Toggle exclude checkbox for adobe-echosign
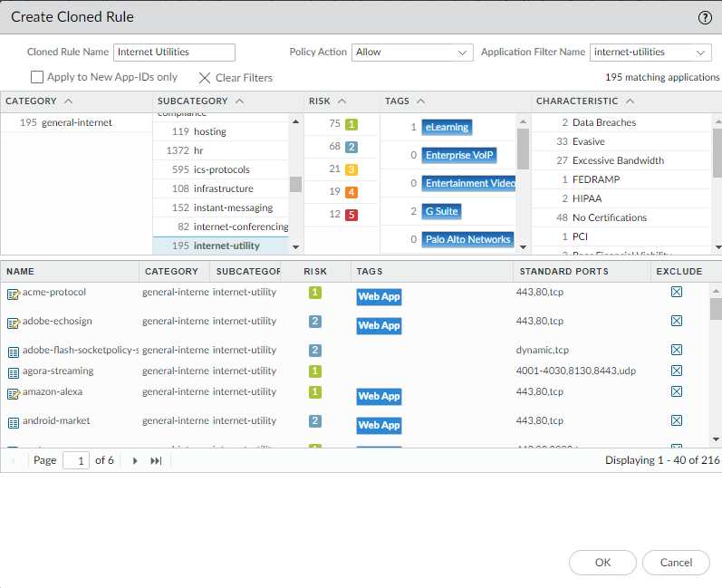The image size is (722, 588). tap(677, 321)
